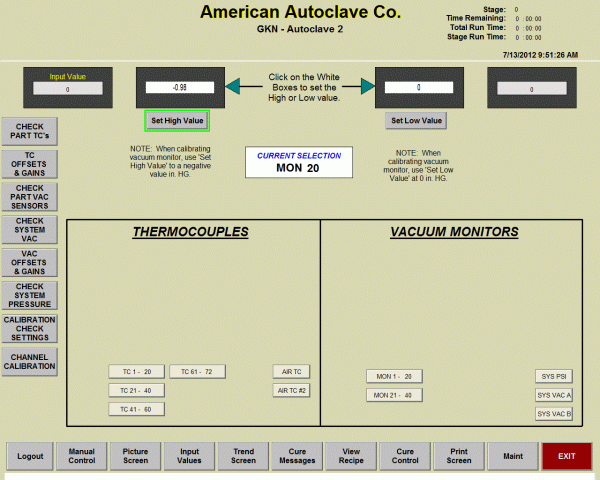
Task: Click the Print Screen button
Action: tap(459, 456)
